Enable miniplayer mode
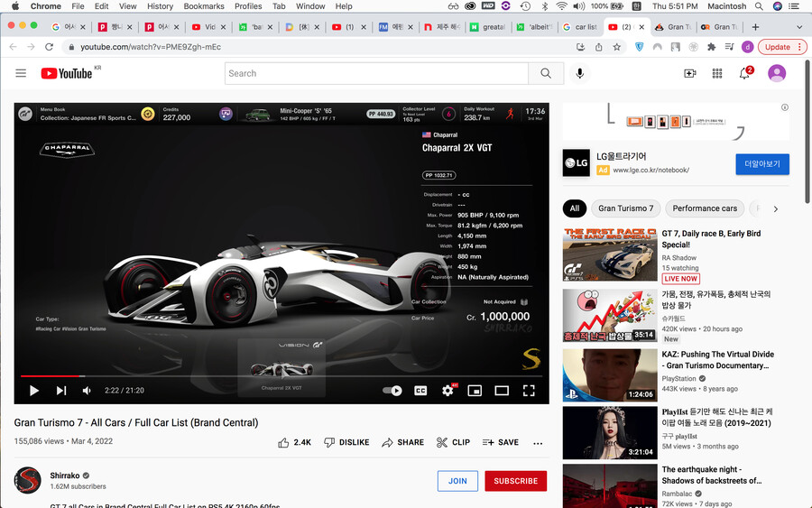Viewport: 812px width, 508px height. pyautogui.click(x=475, y=391)
